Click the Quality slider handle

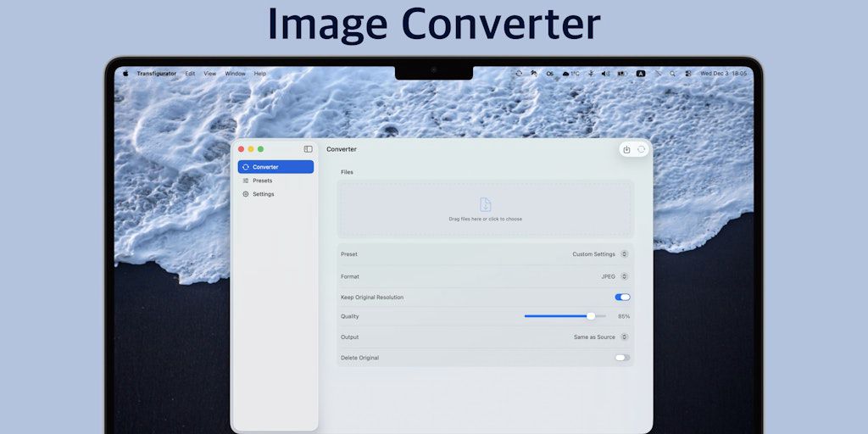(x=591, y=316)
